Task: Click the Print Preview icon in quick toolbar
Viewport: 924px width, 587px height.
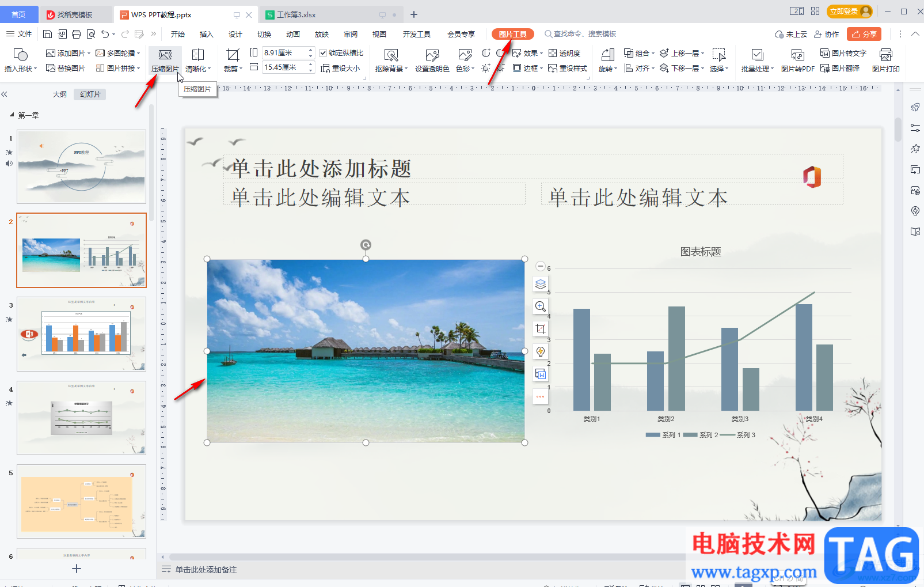Action: [91, 34]
